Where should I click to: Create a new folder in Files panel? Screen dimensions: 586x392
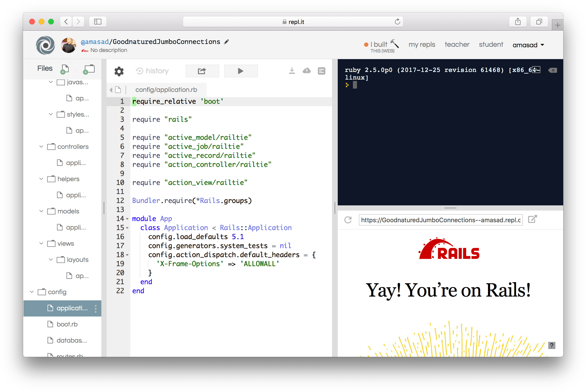coord(89,69)
